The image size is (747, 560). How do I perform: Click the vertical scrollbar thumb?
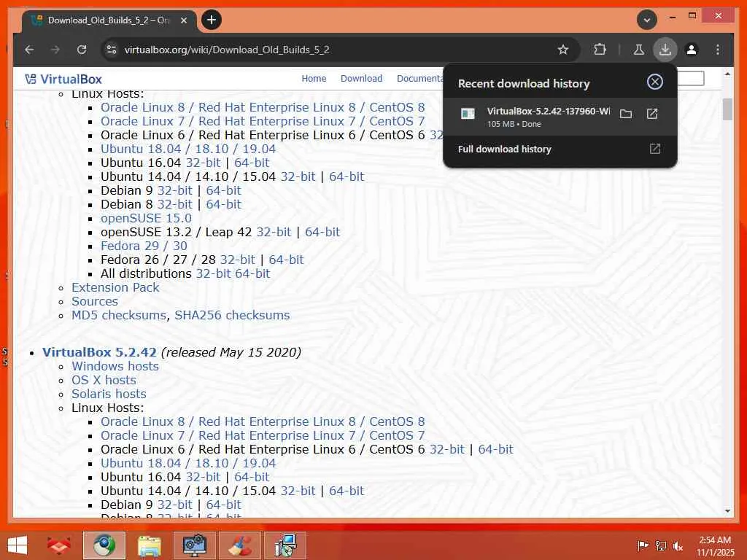pyautogui.click(x=727, y=109)
